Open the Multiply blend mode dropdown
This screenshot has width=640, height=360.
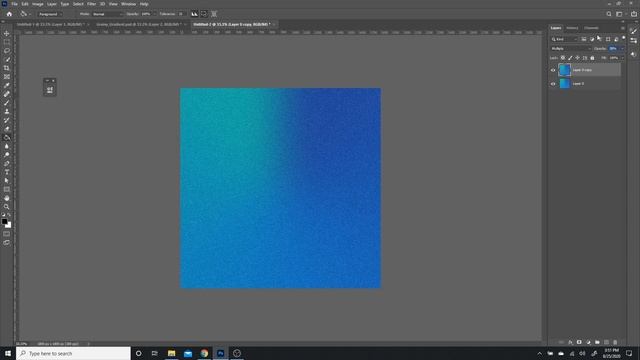(571, 49)
